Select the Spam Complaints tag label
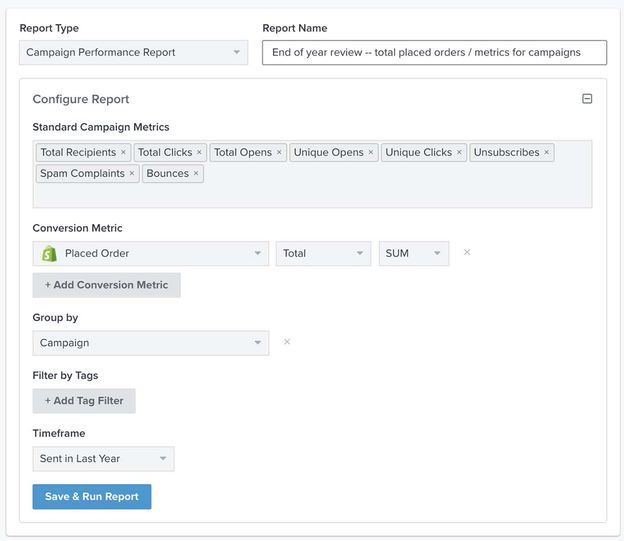This screenshot has width=624, height=541. 82,174
